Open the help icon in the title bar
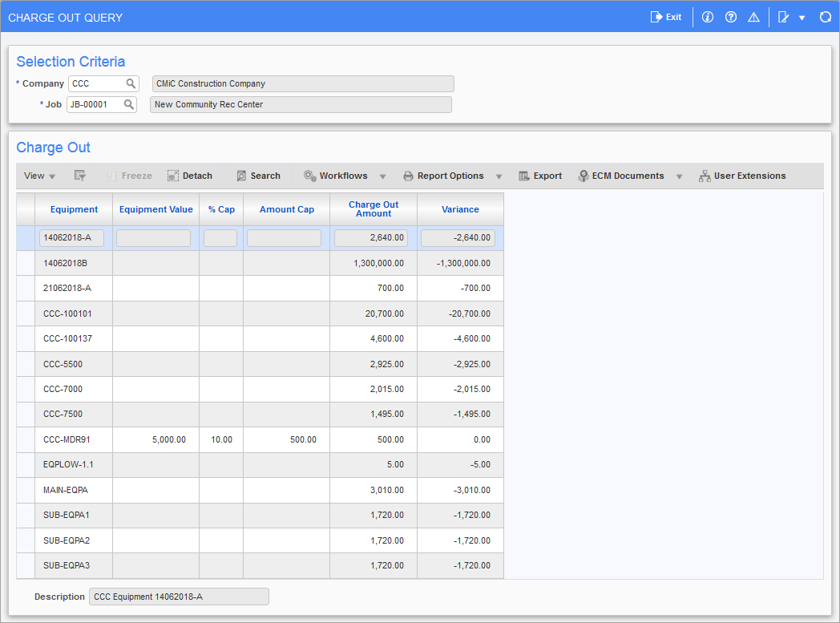 (x=730, y=16)
